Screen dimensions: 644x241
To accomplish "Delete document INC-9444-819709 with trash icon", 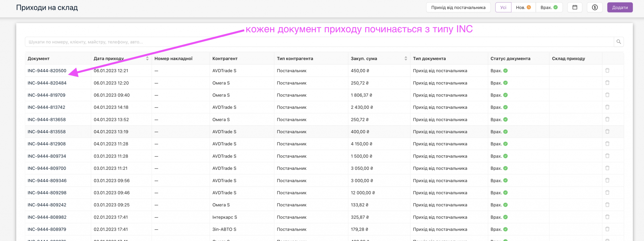I will 607,95.
